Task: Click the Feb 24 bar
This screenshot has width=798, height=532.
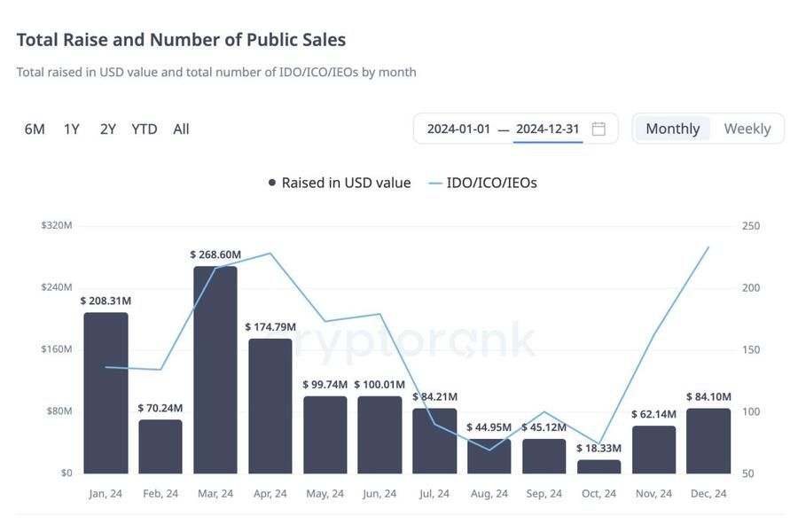Action: (x=160, y=447)
